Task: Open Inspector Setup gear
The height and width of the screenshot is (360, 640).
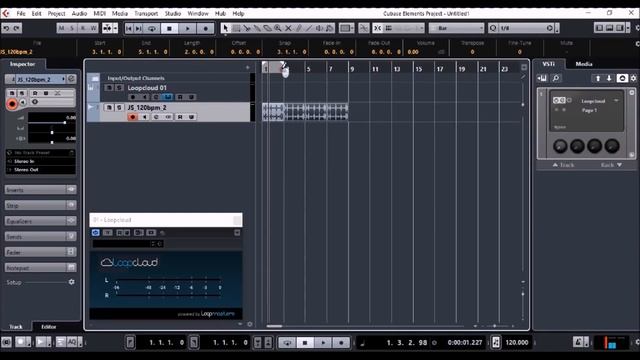Action: point(71,282)
